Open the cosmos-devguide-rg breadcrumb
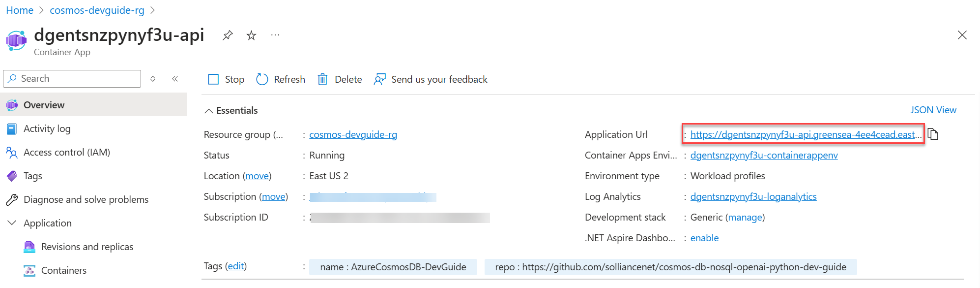This screenshot has height=288, width=980. point(97,10)
